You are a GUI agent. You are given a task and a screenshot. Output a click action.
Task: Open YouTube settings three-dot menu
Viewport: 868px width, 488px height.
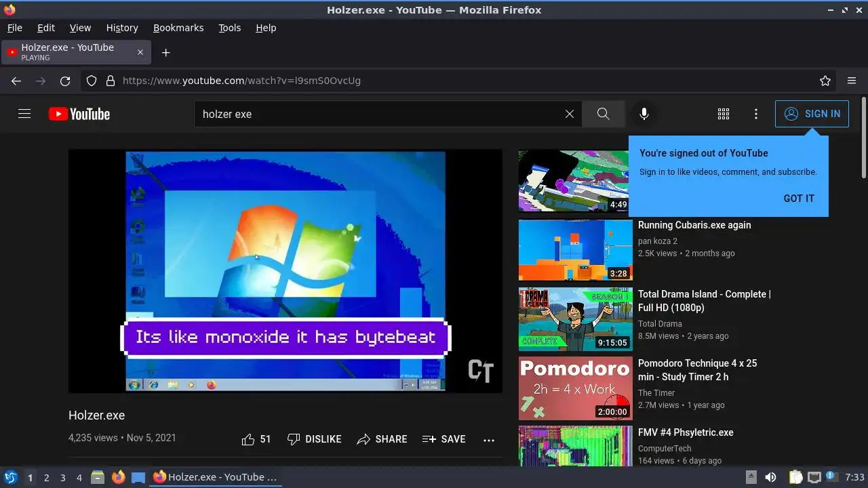(x=756, y=114)
